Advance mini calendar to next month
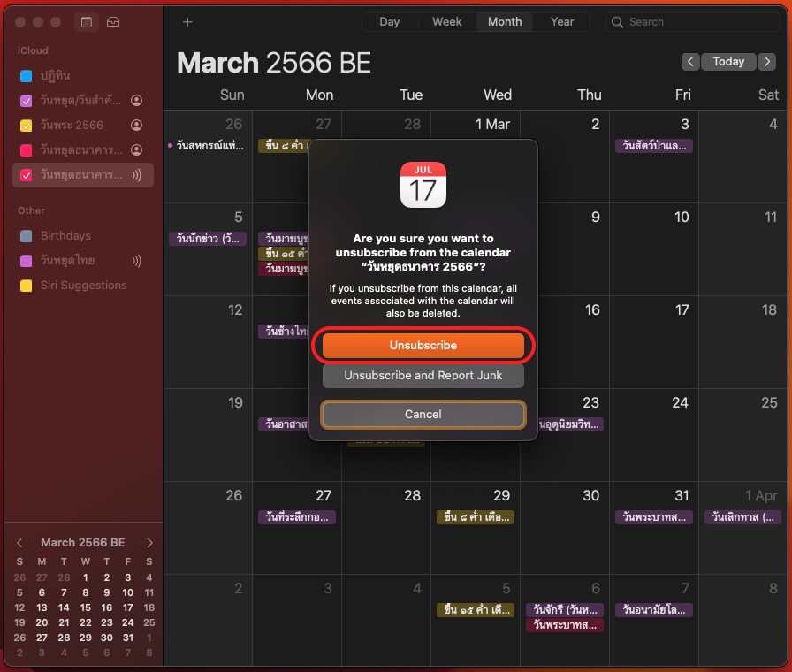 pos(150,543)
